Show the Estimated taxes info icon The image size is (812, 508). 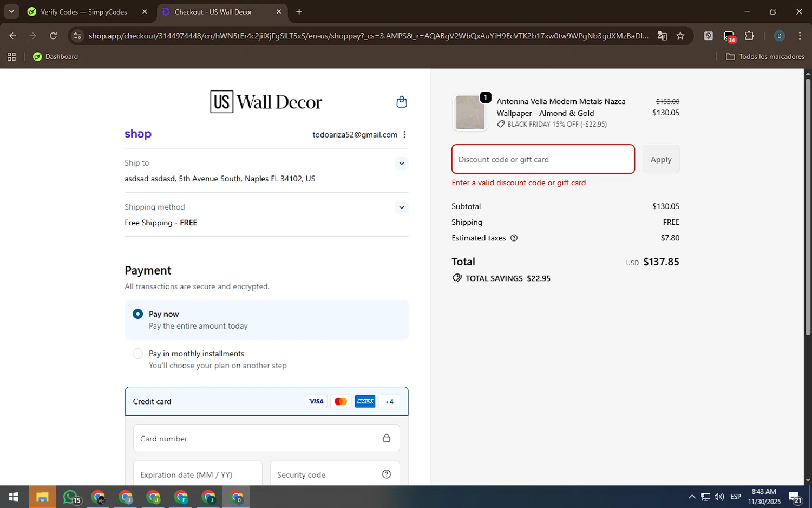tap(514, 238)
